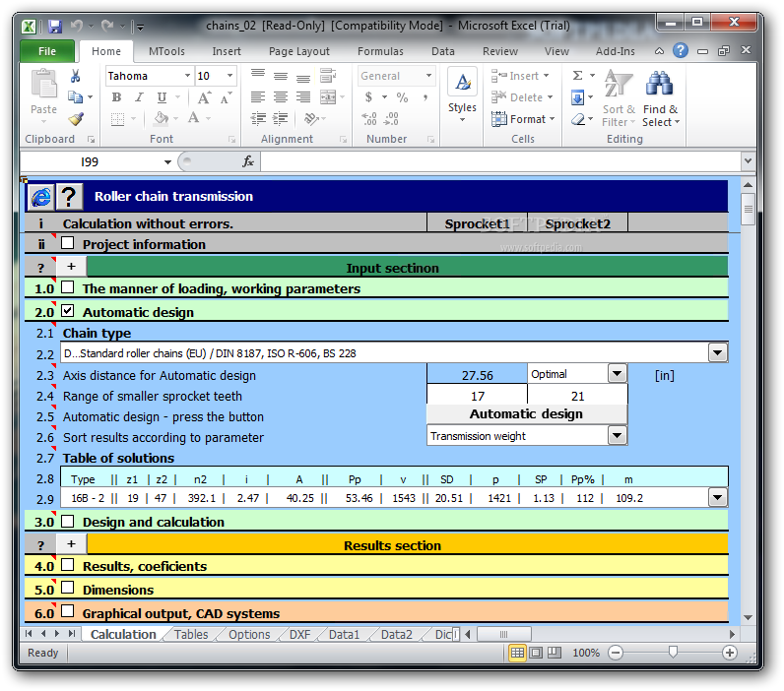Click the zoom in plus button

(x=730, y=653)
